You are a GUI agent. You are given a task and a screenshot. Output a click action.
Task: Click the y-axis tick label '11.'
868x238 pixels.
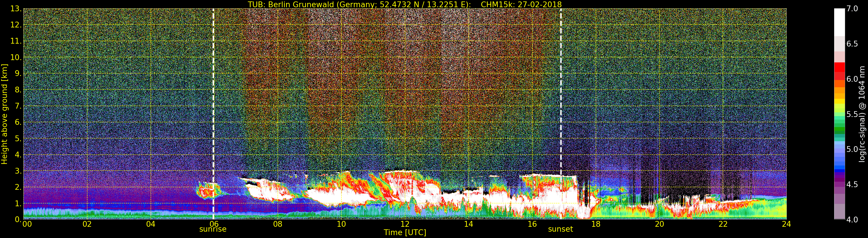coord(16,41)
